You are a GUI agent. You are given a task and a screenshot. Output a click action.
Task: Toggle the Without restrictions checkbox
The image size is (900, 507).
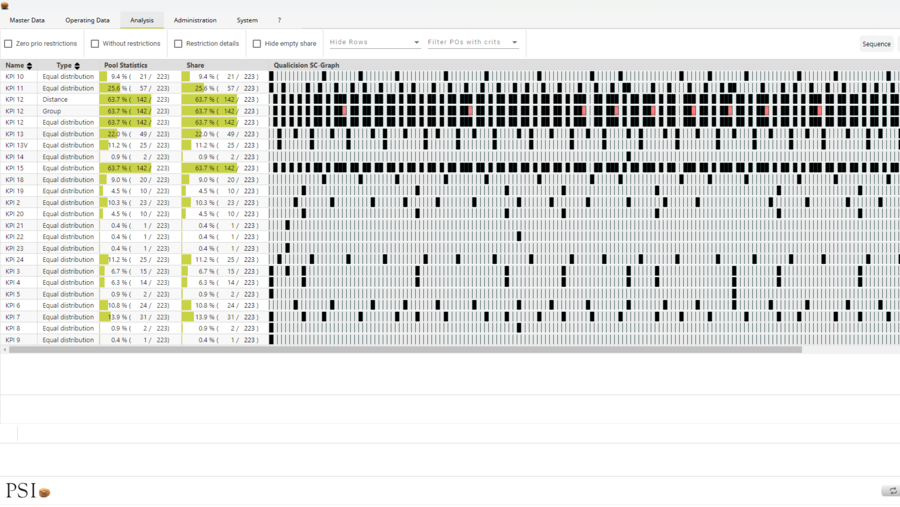95,44
